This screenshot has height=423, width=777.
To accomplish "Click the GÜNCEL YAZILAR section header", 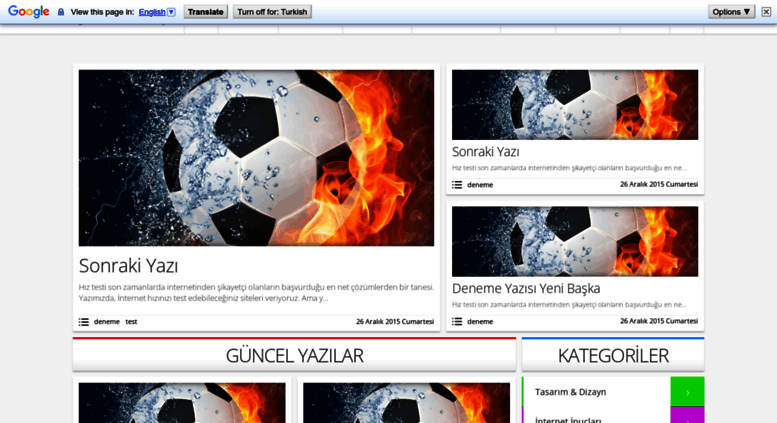I will pos(294,355).
